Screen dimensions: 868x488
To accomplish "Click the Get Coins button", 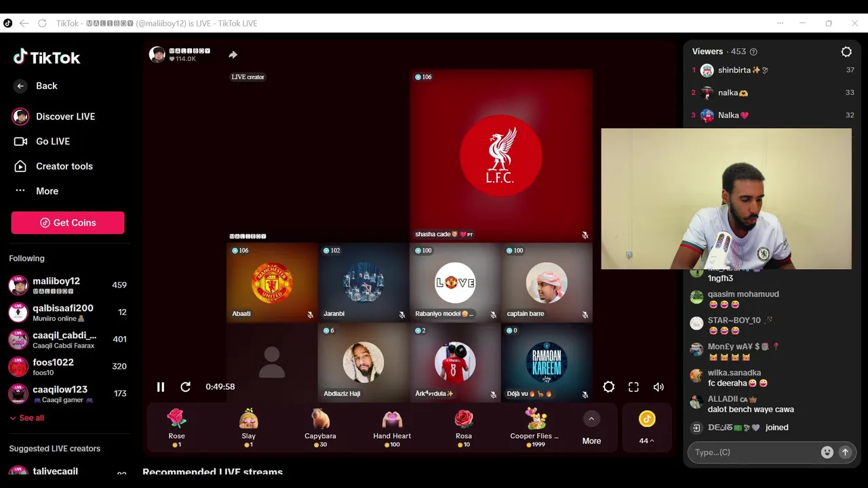I will (x=68, y=223).
